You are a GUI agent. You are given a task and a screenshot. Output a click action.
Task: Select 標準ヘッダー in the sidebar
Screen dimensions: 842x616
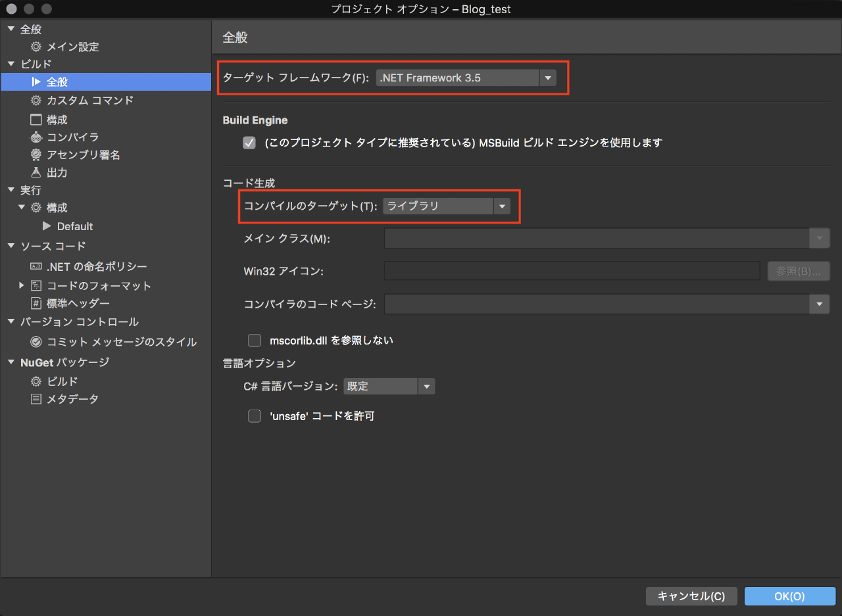click(x=78, y=303)
